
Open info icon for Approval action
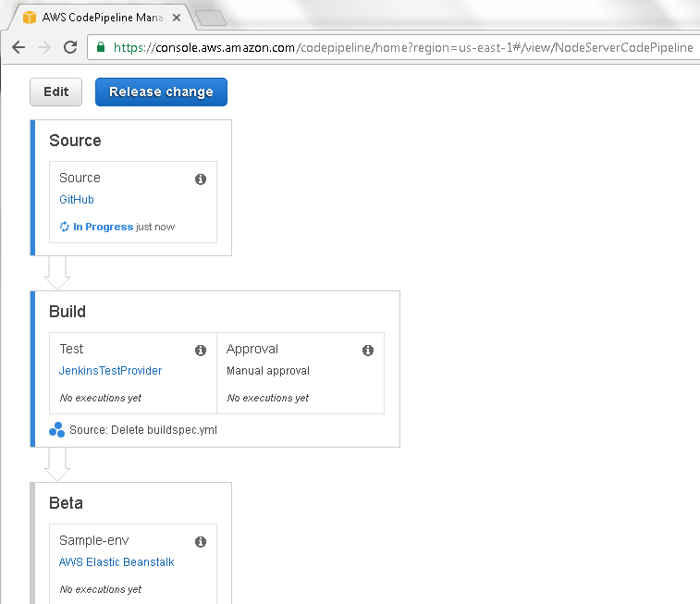coord(368,351)
